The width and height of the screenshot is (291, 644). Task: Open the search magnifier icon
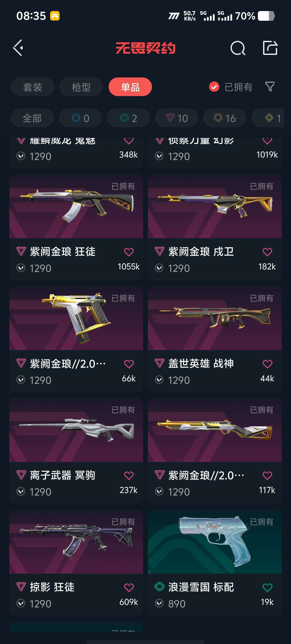tap(238, 48)
